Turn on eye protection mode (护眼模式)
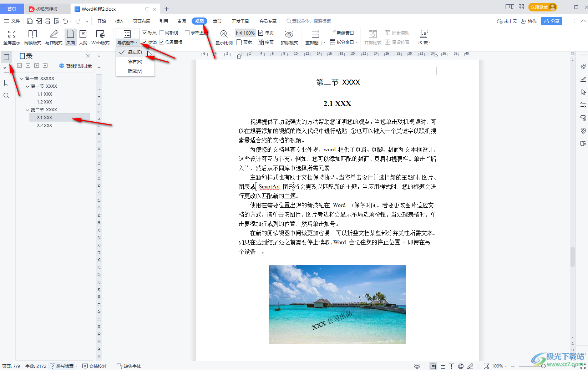The height and width of the screenshot is (370, 588). click(289, 37)
